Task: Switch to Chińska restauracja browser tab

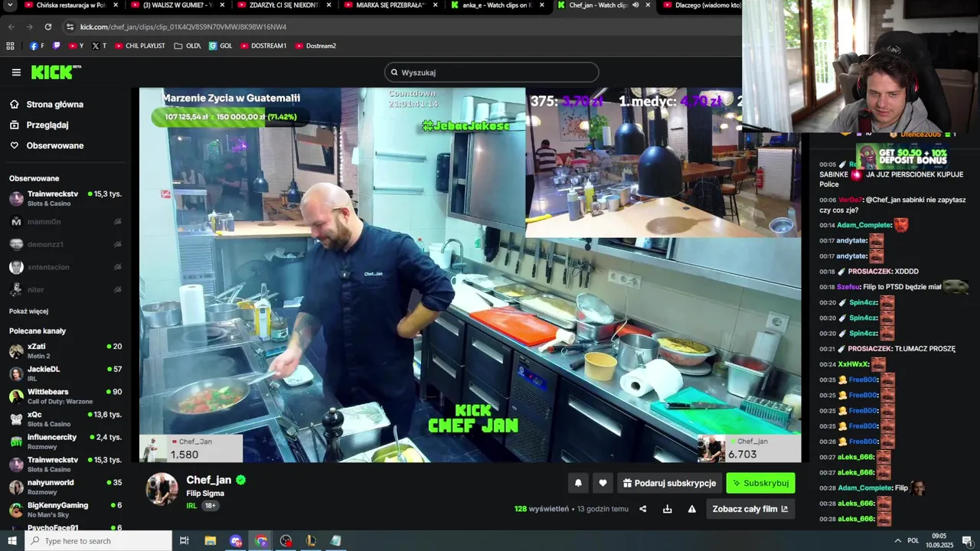Action: [70, 5]
